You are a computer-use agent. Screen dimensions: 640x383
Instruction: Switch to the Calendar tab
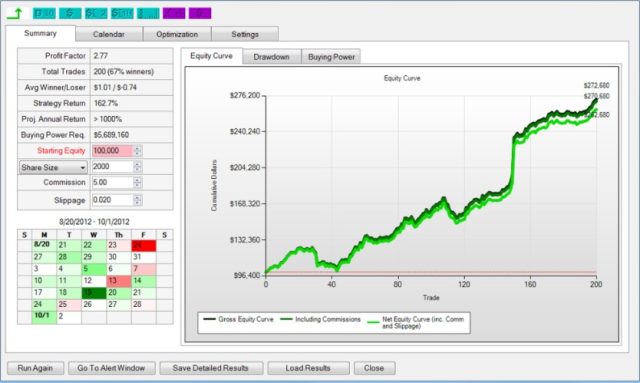(109, 34)
